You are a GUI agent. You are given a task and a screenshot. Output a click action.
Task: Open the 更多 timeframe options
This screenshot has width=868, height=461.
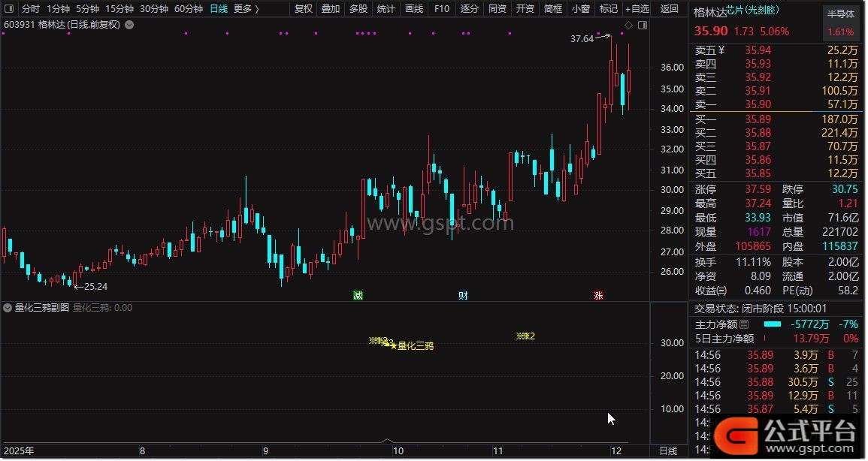(x=246, y=9)
